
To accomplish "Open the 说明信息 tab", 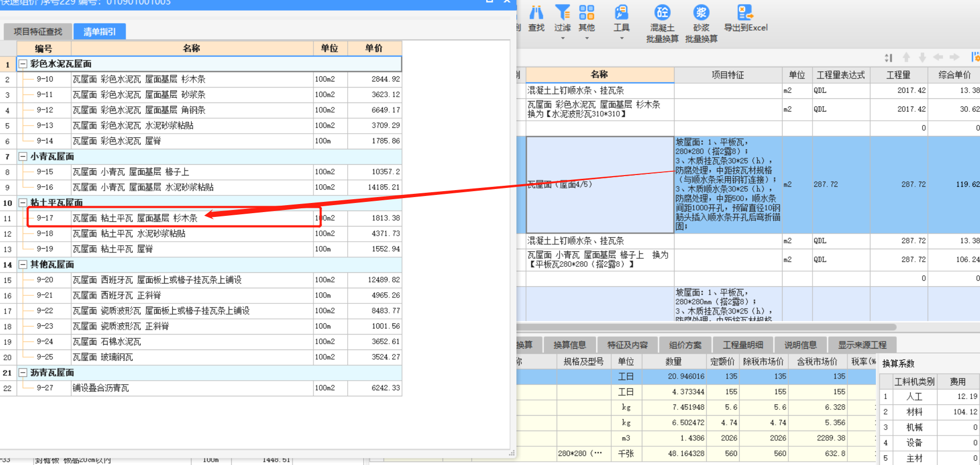I will coord(800,345).
